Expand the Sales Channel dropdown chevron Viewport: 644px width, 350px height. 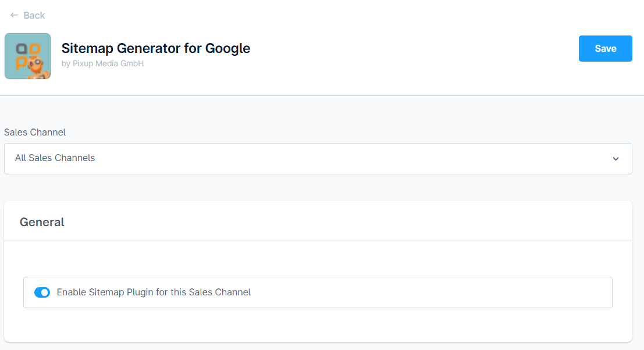tap(615, 159)
